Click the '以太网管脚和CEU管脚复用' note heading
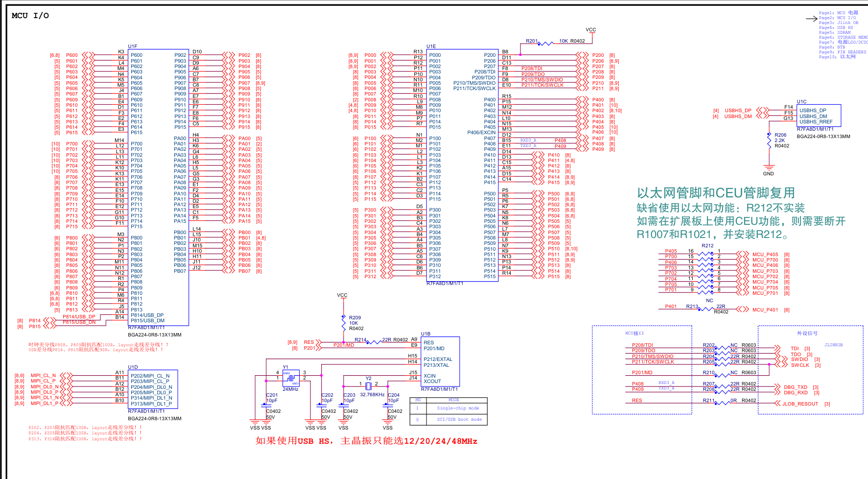The width and height of the screenshot is (868, 479). (x=716, y=193)
